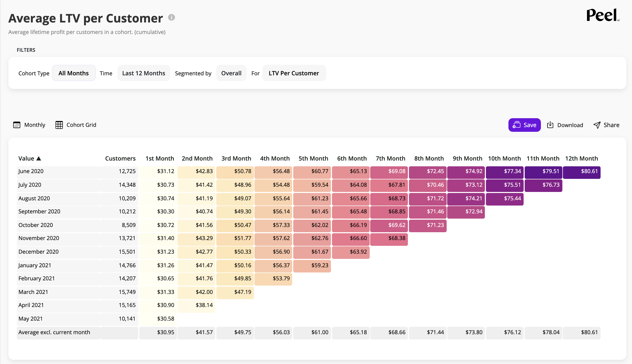This screenshot has height=364, width=632.
Task: Select the November 2020 cohort row label
Action: click(39, 238)
